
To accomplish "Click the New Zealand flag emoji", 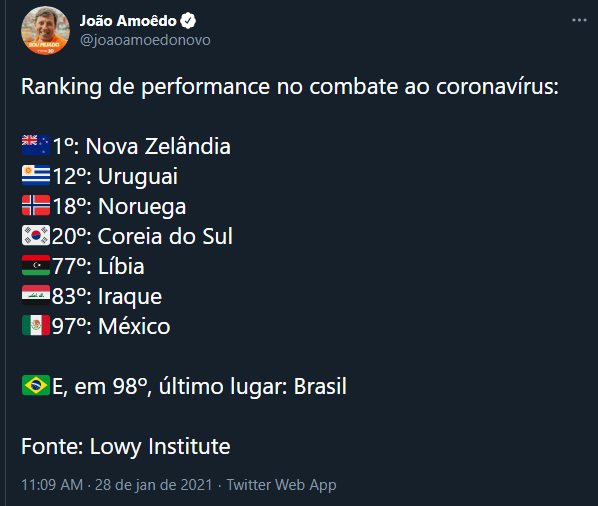I will point(36,145).
